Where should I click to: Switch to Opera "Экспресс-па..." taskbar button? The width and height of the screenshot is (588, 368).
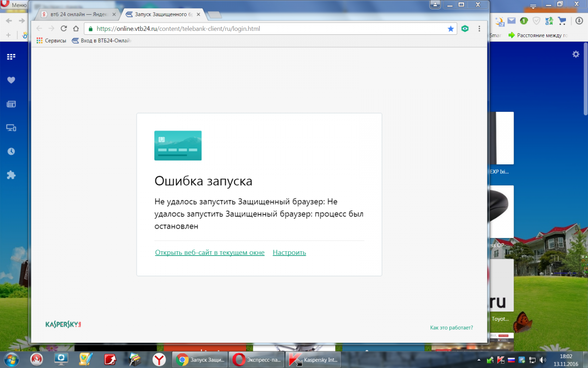point(257,360)
